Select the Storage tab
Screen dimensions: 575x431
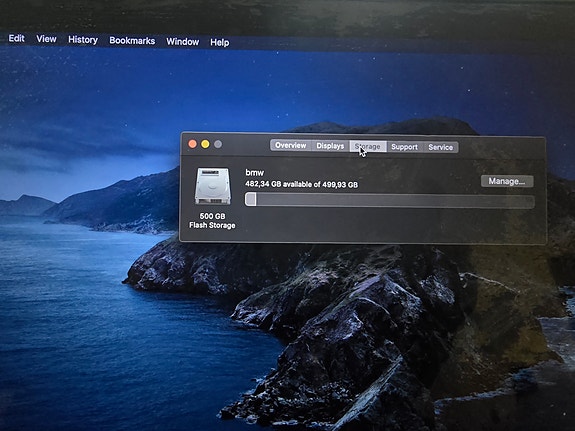(x=368, y=146)
